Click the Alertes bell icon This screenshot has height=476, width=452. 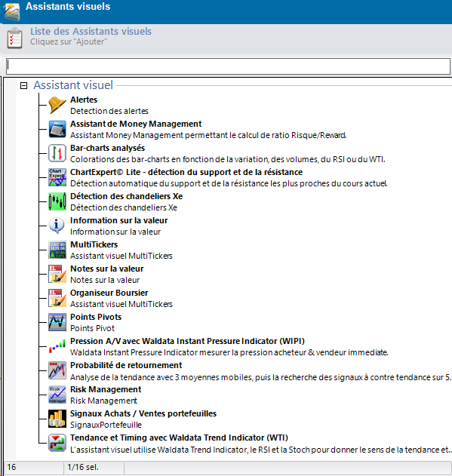[57, 105]
